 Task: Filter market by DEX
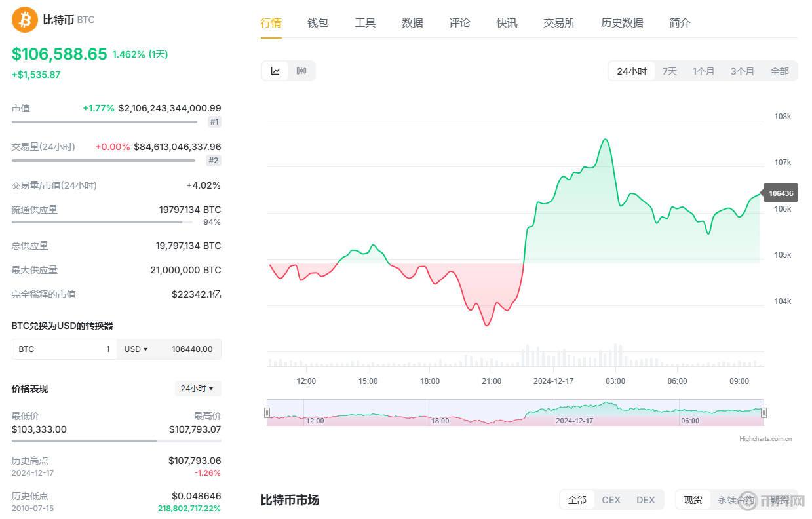(646, 500)
